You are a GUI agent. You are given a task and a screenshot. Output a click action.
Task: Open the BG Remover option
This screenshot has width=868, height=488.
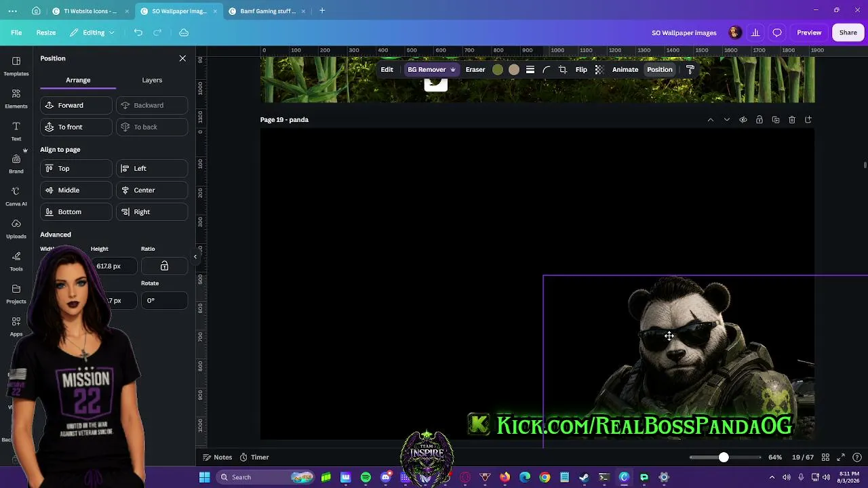(431, 70)
